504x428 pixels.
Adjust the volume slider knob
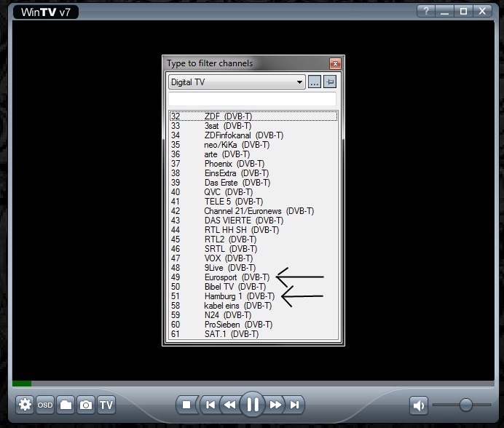click(465, 405)
